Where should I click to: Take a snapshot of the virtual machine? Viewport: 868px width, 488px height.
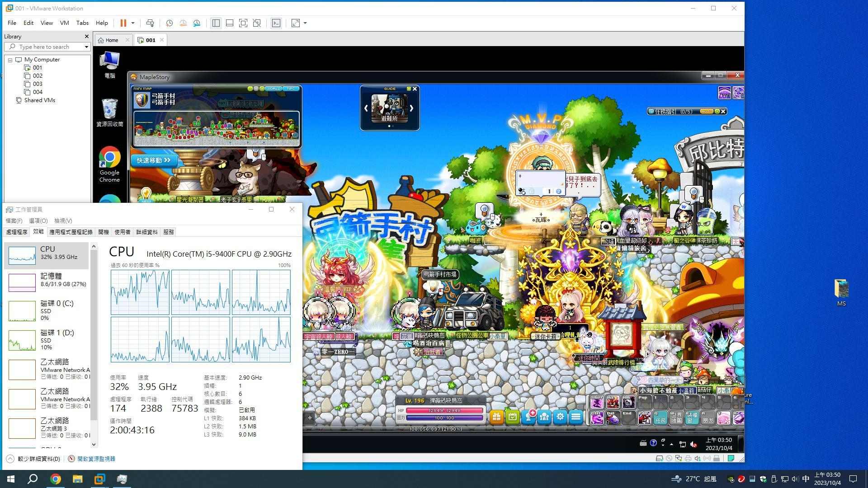(x=170, y=23)
